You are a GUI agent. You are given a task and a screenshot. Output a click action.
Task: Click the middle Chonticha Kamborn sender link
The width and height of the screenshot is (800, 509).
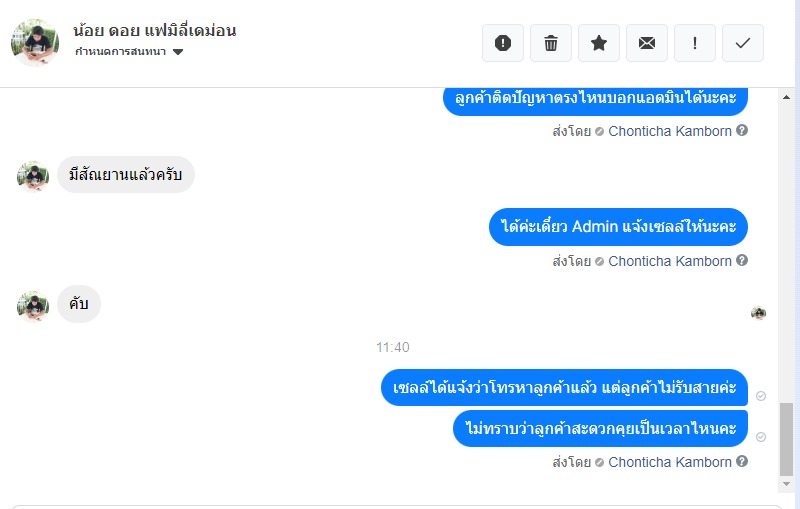click(670, 261)
